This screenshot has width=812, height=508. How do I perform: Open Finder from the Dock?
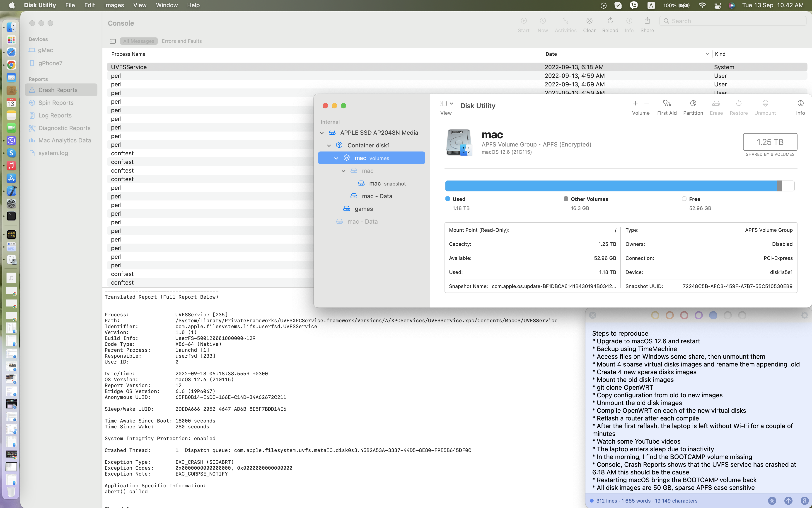coord(11,27)
